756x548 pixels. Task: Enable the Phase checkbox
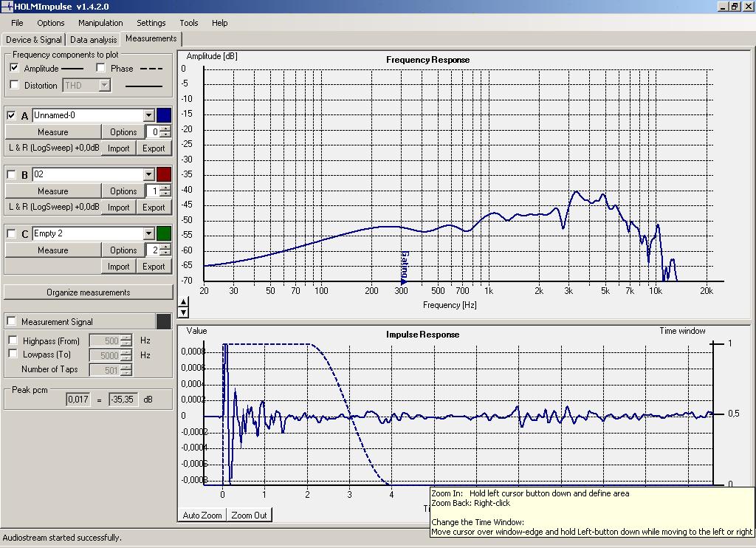[x=100, y=68]
